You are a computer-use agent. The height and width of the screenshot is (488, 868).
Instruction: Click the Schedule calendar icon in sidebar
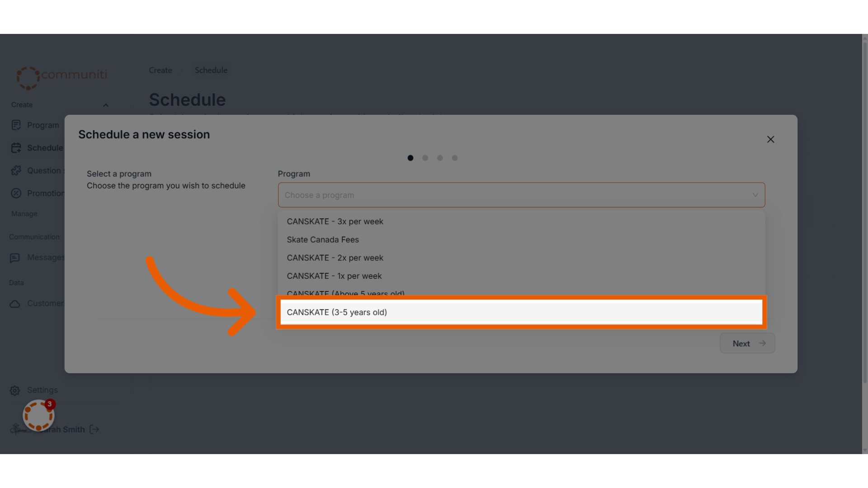coord(16,148)
